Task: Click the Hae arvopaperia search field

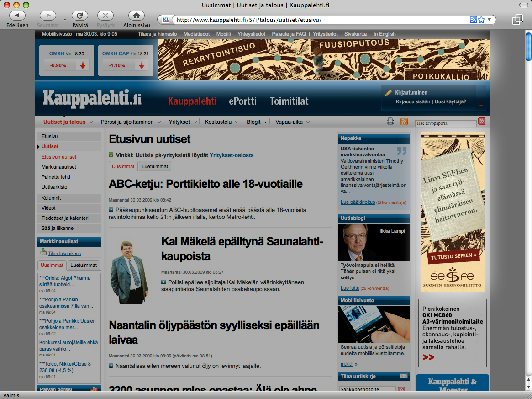Action: coord(446,123)
